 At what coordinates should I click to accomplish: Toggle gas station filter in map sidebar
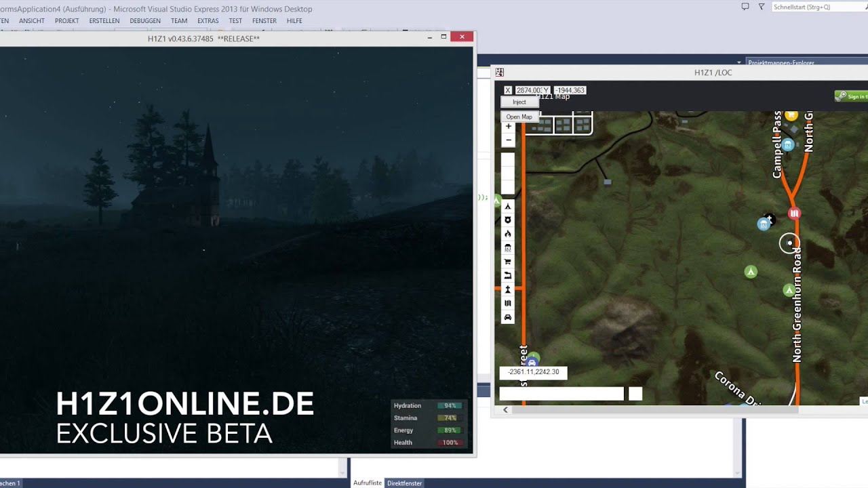(x=508, y=304)
